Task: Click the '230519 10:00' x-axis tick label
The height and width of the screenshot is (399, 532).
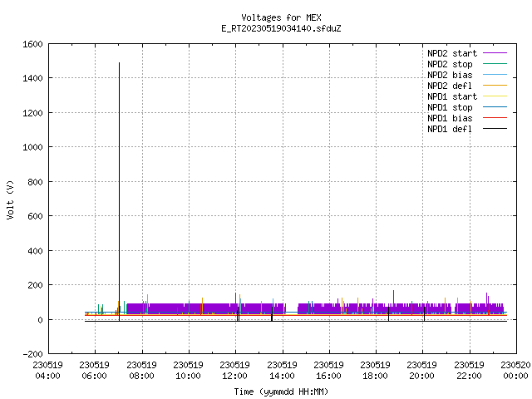Action: [189, 370]
